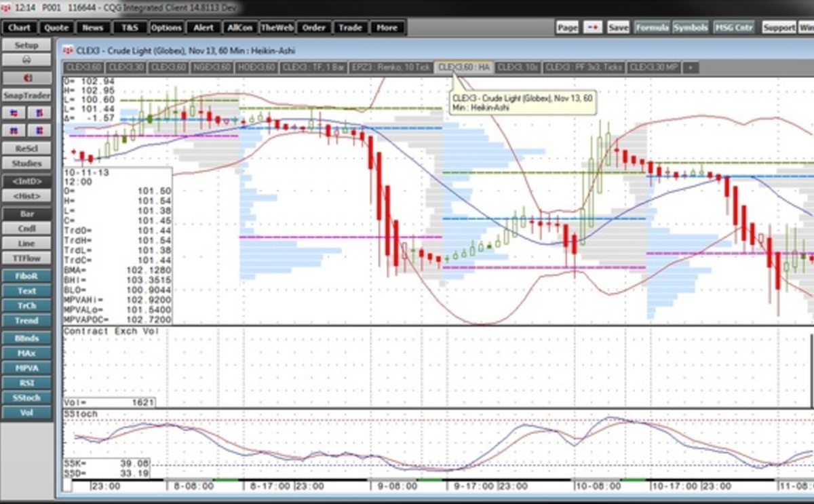This screenshot has height=504, width=814.
Task: Select the FiboR Fibonacci retracement tool
Action: pyautogui.click(x=27, y=275)
